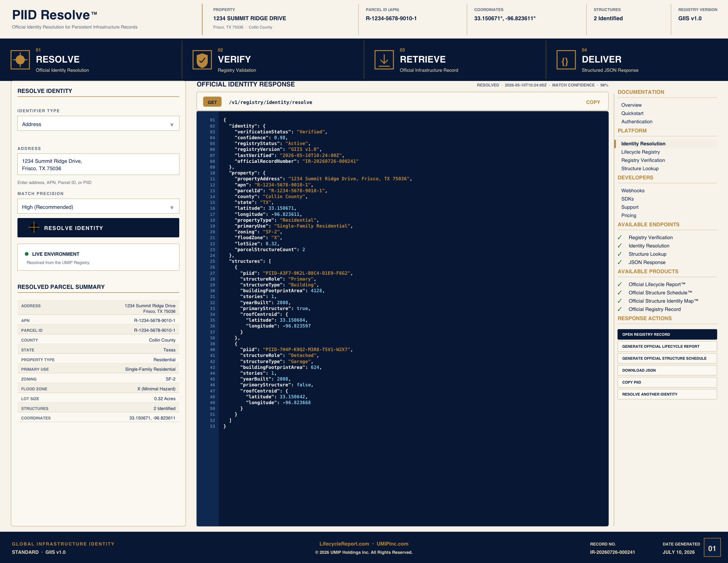The height and width of the screenshot is (563, 728).
Task: Open the Match Precision dropdown
Action: point(98,206)
